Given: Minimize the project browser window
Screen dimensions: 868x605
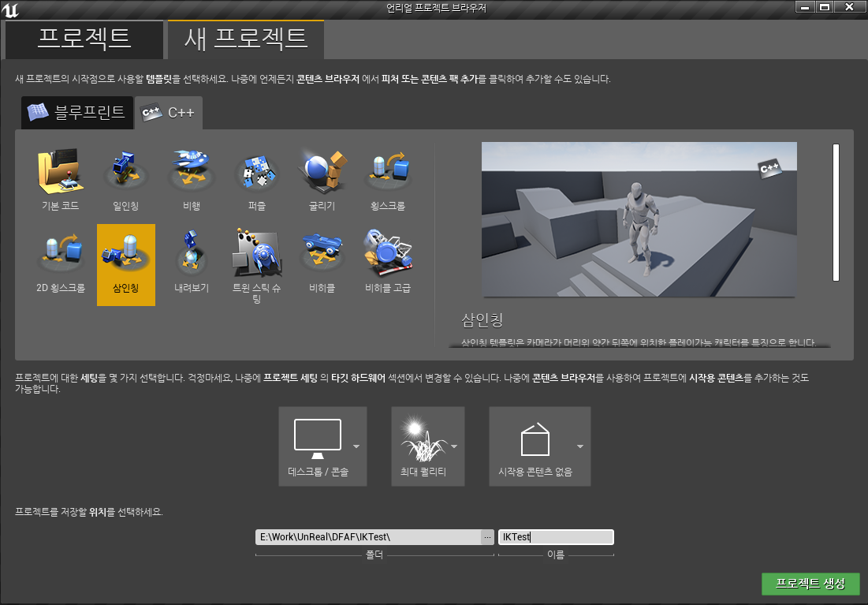Looking at the screenshot, I should pyautogui.click(x=805, y=7).
